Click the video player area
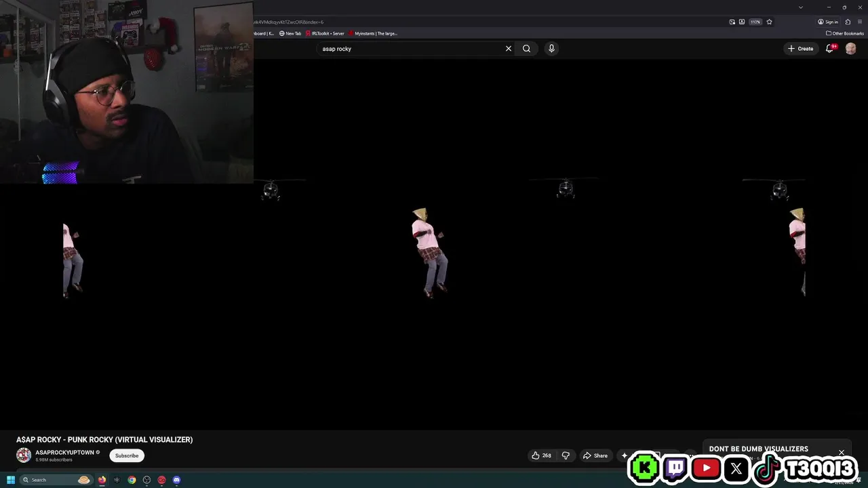The width and height of the screenshot is (868, 488). pos(434,244)
